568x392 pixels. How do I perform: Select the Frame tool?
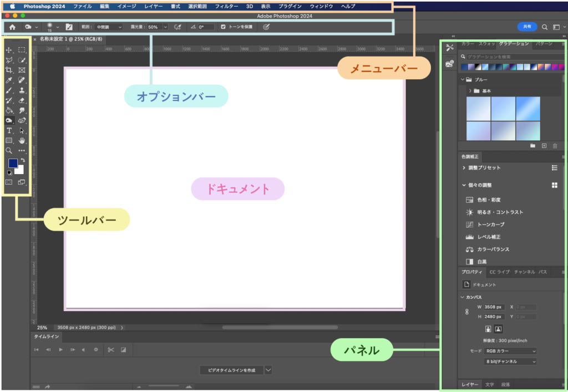tap(22, 70)
